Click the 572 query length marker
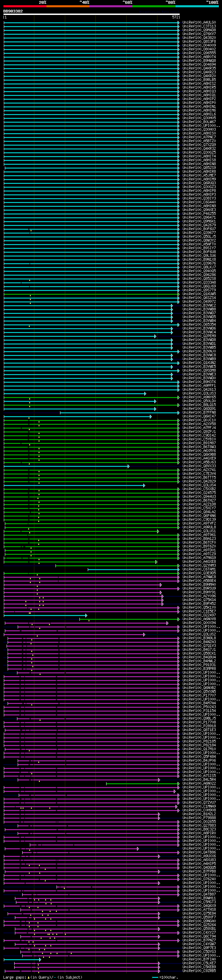Screen dimensions: 222x980 pos(175,17)
